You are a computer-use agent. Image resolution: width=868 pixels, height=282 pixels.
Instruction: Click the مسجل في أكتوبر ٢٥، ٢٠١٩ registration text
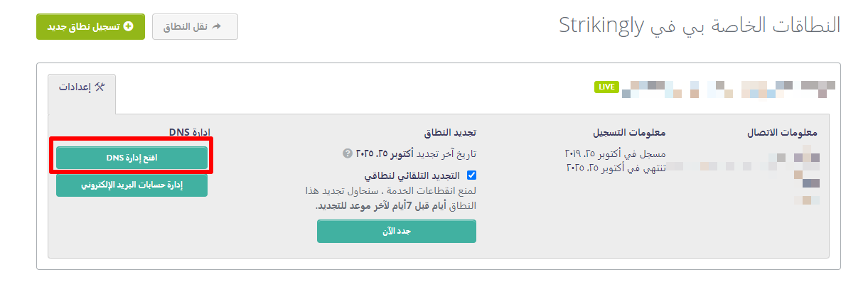(x=615, y=153)
